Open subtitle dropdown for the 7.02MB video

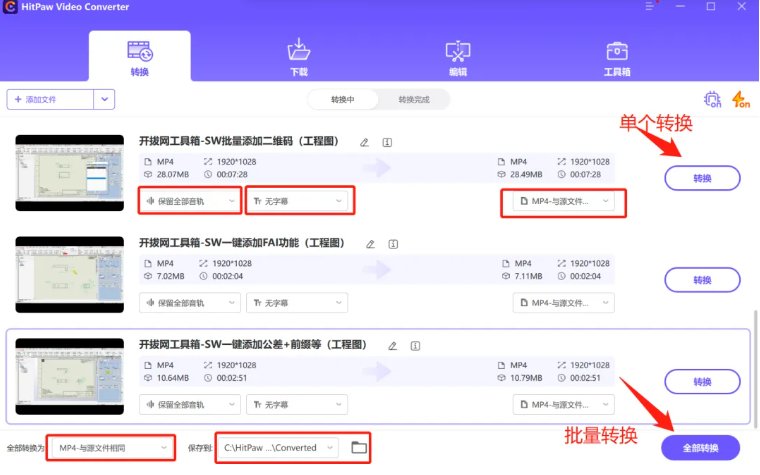(297, 303)
